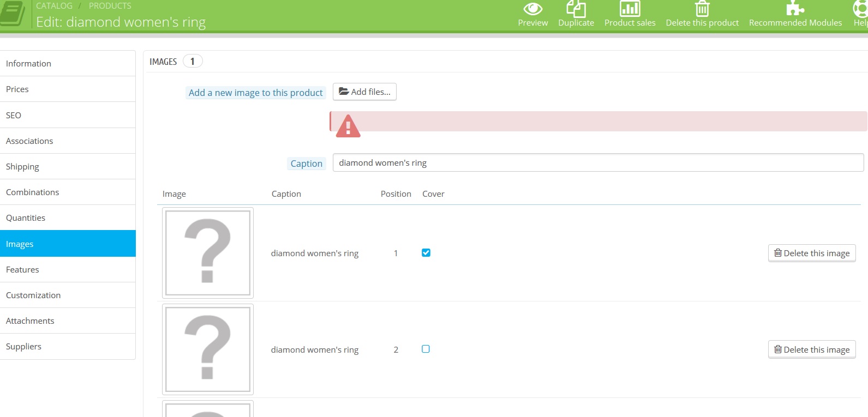Go to the Quantities tab
This screenshot has height=417, width=868.
[68, 217]
